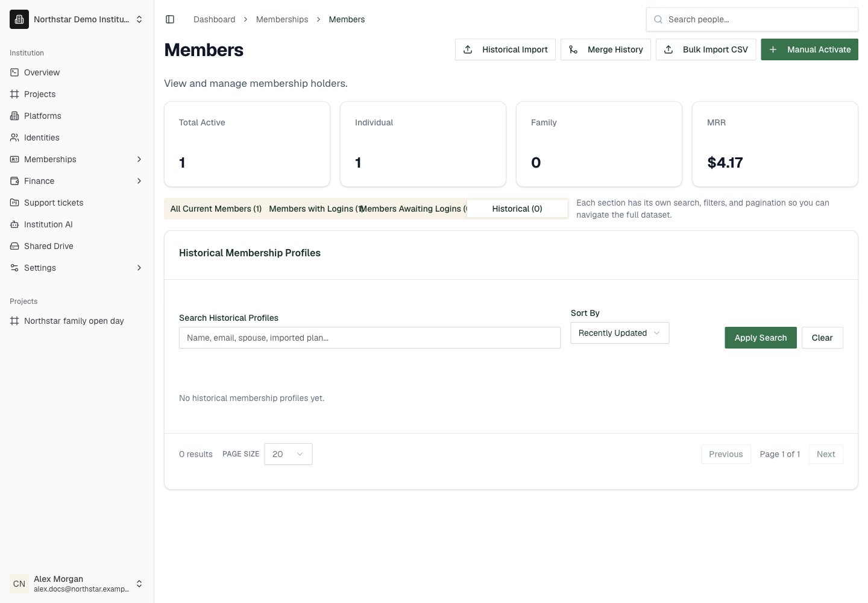The image size is (868, 603).
Task: Open the Sort By dropdown
Action: (620, 333)
